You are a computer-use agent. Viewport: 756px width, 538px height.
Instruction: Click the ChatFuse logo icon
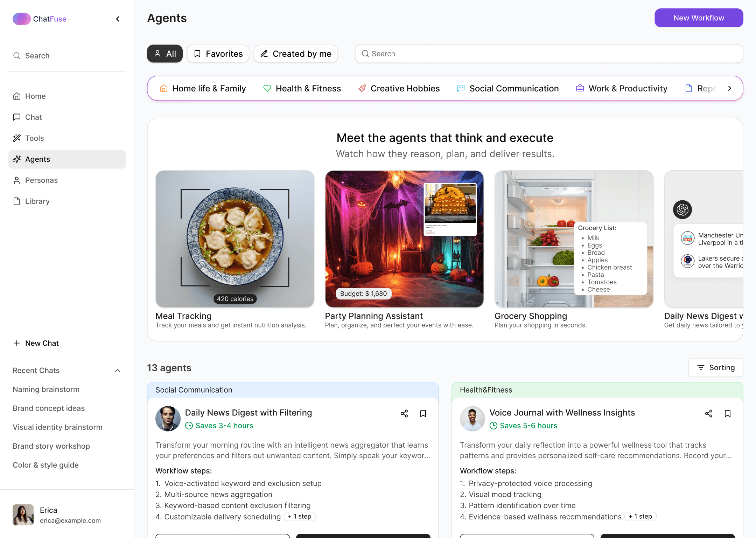[22, 19]
